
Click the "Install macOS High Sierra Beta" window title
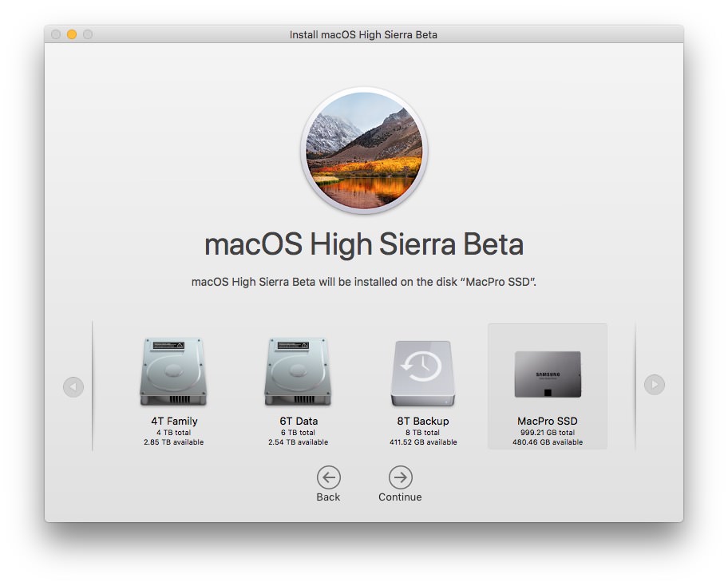[x=363, y=35]
